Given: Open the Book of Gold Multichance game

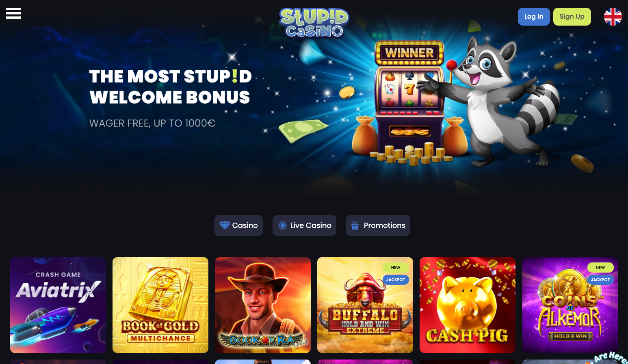Looking at the screenshot, I should tap(160, 305).
